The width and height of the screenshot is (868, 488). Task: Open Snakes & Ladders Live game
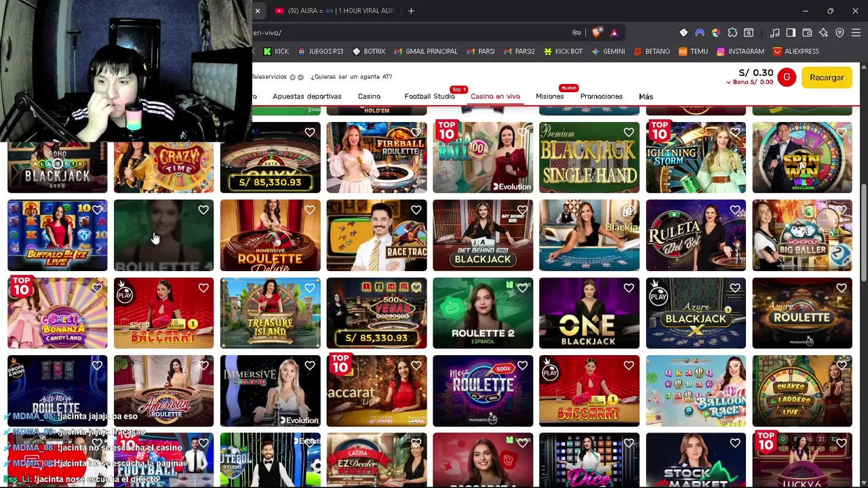[x=802, y=391]
